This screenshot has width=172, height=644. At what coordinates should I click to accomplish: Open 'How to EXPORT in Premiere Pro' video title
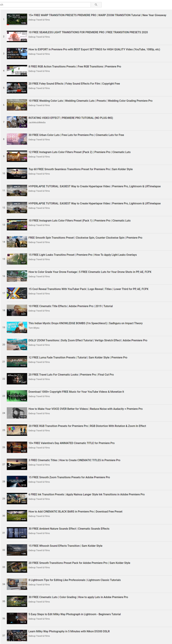94,50
